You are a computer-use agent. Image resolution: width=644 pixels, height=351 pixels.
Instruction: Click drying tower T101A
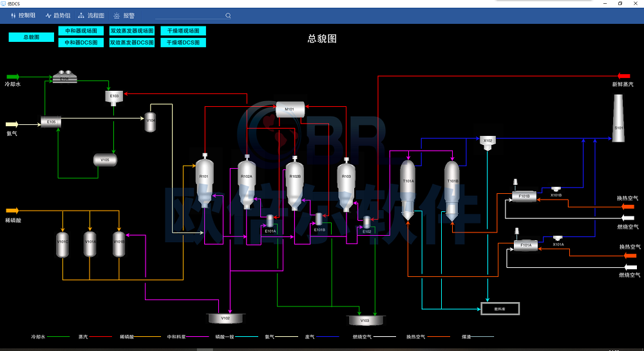(x=408, y=187)
